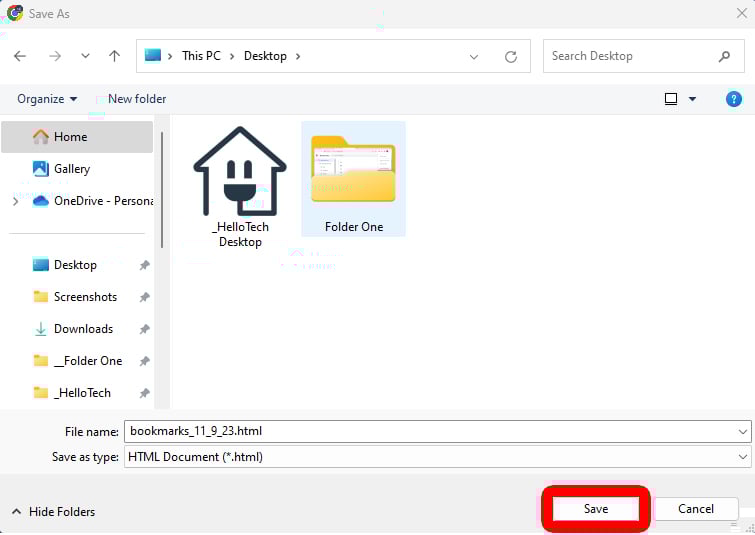Viewport: 755px width, 535px height.
Task: Open the Organize menu
Action: (47, 99)
